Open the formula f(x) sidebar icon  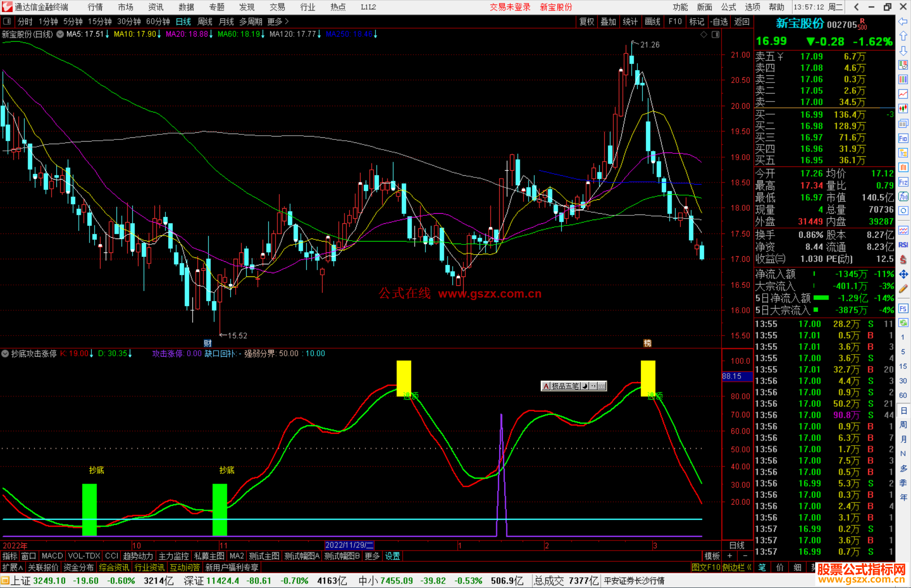pos(903,196)
